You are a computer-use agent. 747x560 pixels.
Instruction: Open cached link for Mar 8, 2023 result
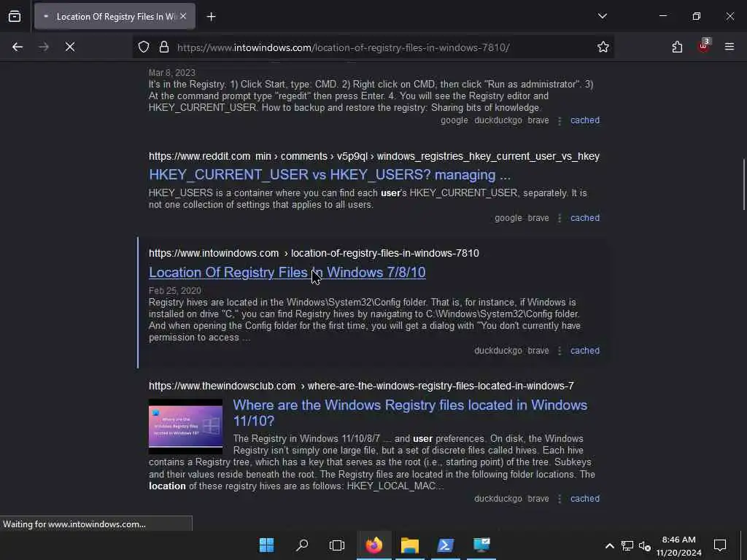pyautogui.click(x=585, y=120)
